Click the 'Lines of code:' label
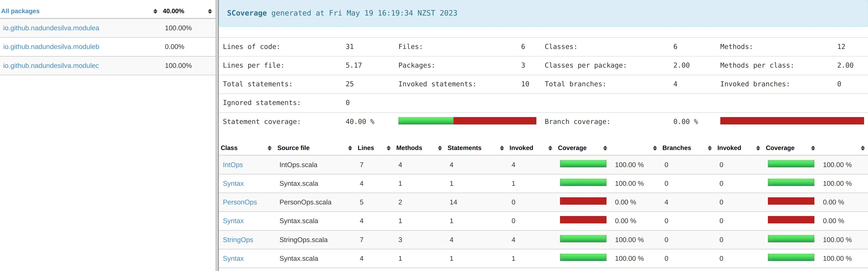 (251, 47)
